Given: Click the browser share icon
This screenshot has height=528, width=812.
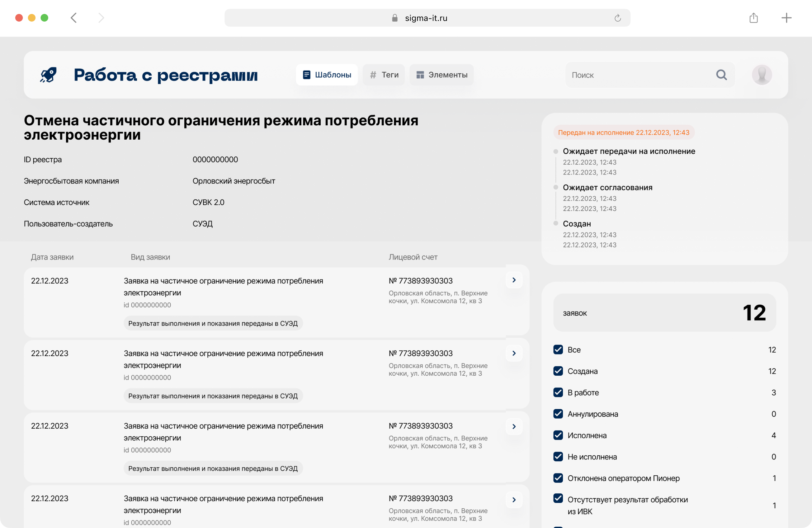Looking at the screenshot, I should (x=753, y=18).
